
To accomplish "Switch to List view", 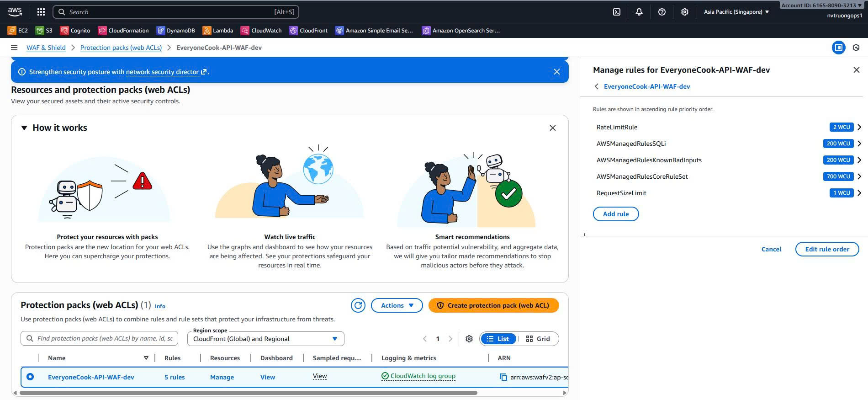I will coord(498,339).
